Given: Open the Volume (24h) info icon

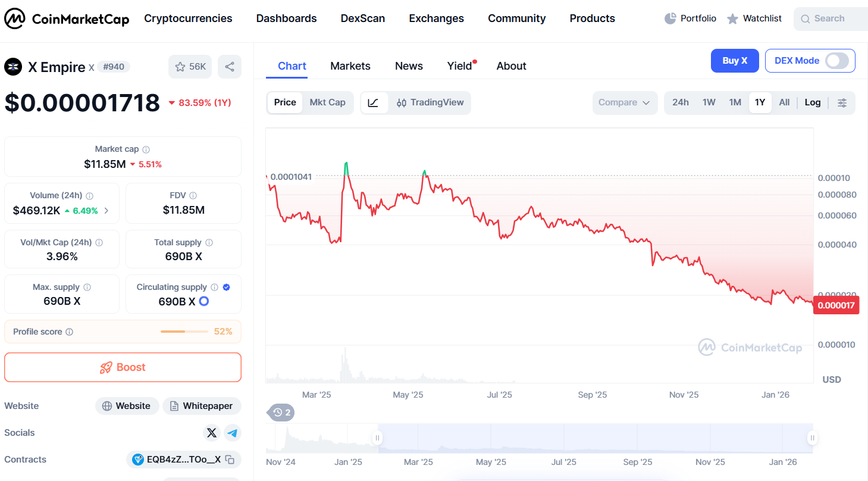Looking at the screenshot, I should tap(90, 196).
